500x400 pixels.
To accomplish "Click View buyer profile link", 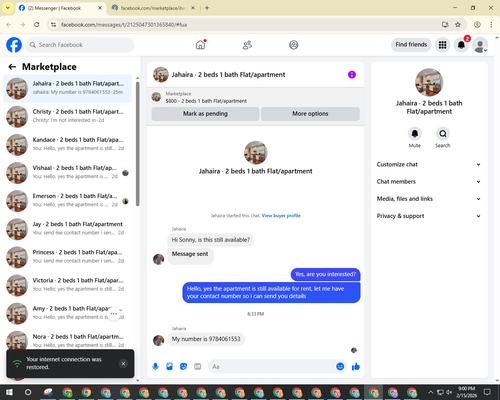I will coord(281,216).
